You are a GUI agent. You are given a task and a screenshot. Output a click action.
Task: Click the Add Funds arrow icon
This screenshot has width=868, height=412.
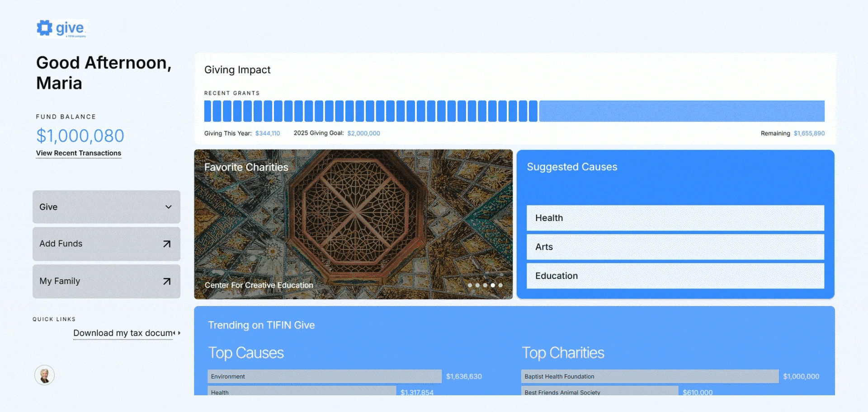[167, 244]
